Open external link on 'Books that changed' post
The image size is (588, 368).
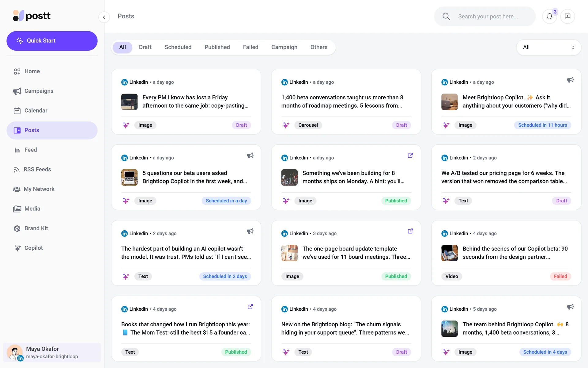pyautogui.click(x=250, y=307)
